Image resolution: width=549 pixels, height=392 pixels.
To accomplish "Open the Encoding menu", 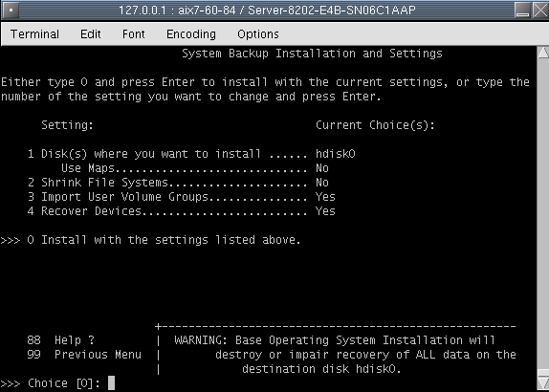I will 191,34.
